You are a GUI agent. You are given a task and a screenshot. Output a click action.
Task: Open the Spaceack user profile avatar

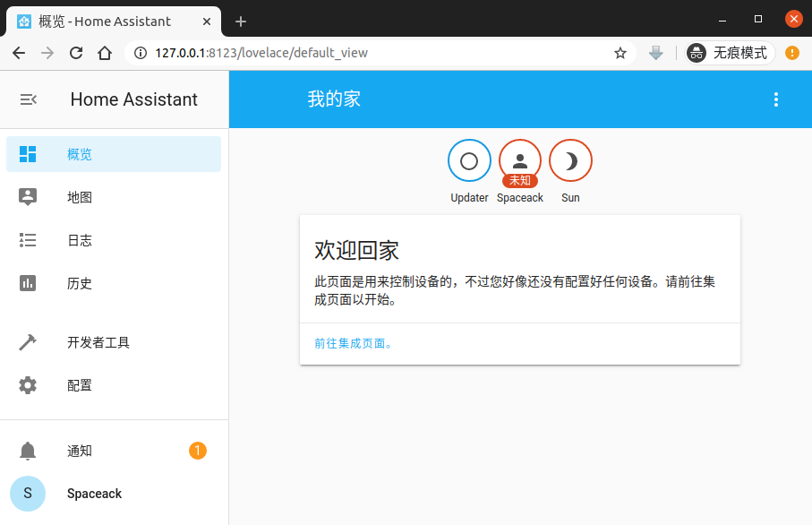click(x=28, y=494)
